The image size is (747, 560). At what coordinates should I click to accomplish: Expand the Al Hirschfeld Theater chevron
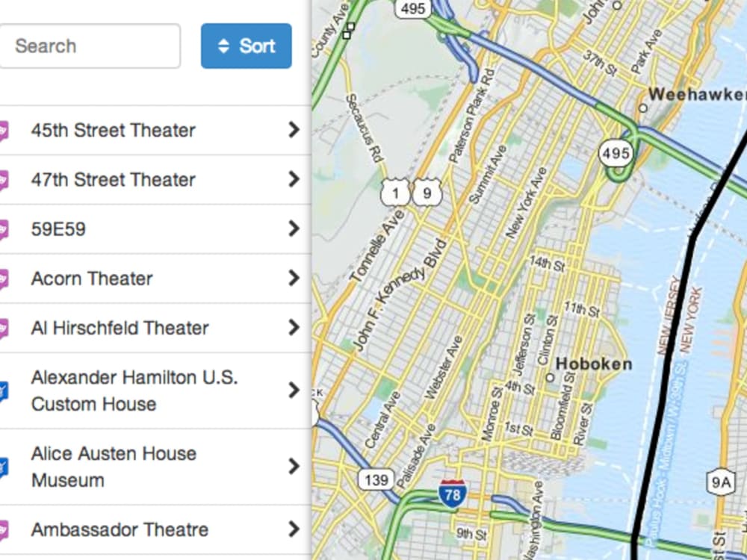294,328
